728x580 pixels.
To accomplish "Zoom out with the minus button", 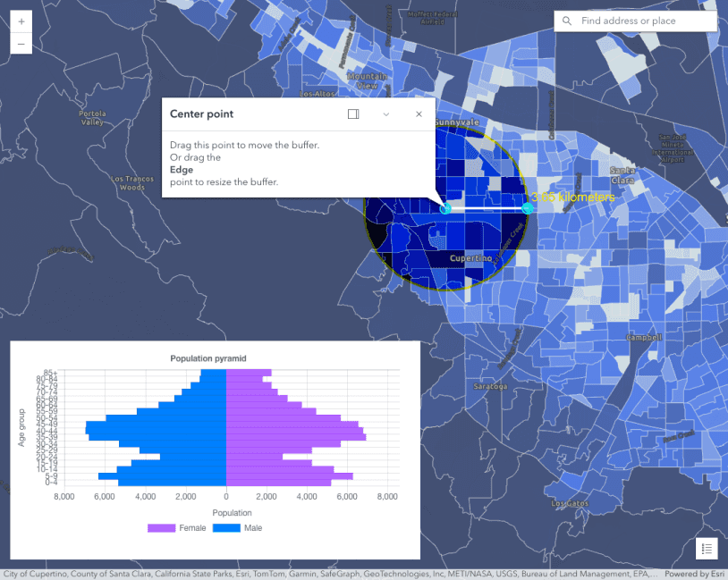I will tap(21, 44).
